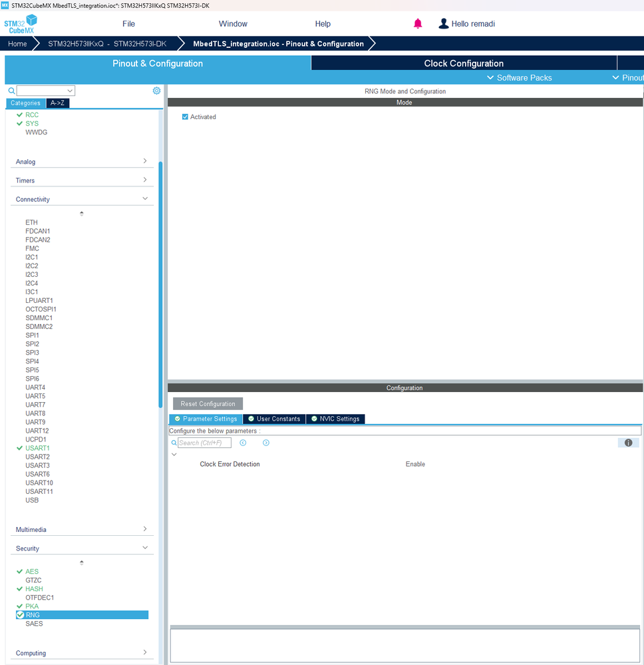Select OTFDEC1 under Security
This screenshot has height=665, width=644.
[39, 598]
